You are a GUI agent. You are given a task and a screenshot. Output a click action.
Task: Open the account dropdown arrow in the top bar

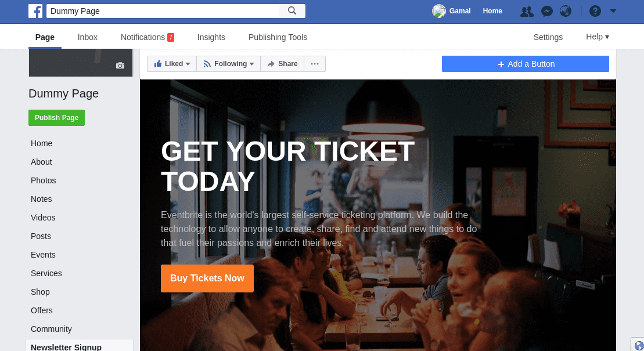coord(613,11)
